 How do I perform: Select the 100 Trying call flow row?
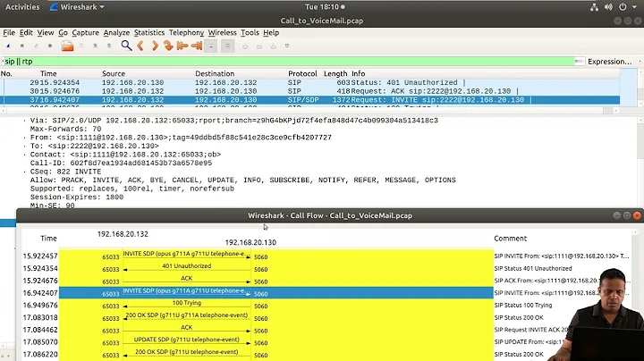click(x=276, y=306)
